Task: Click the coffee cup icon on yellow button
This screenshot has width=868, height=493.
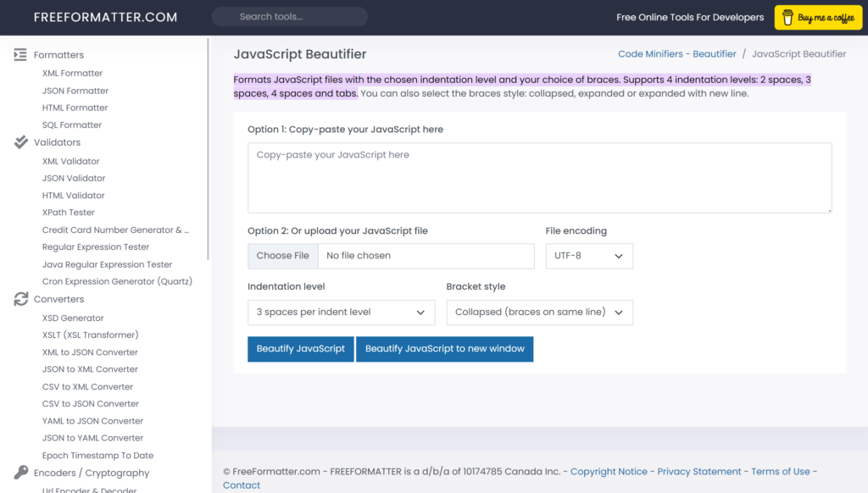Action: 787,18
